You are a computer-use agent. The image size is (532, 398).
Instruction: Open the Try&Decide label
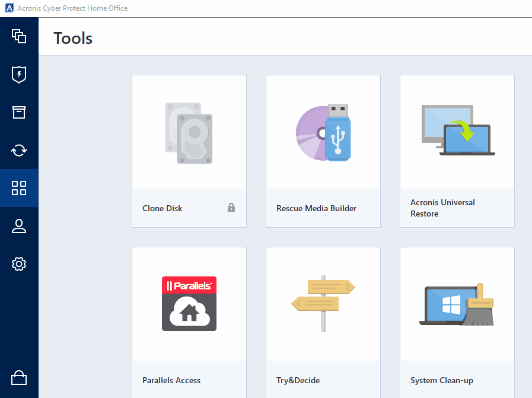pyautogui.click(x=298, y=380)
